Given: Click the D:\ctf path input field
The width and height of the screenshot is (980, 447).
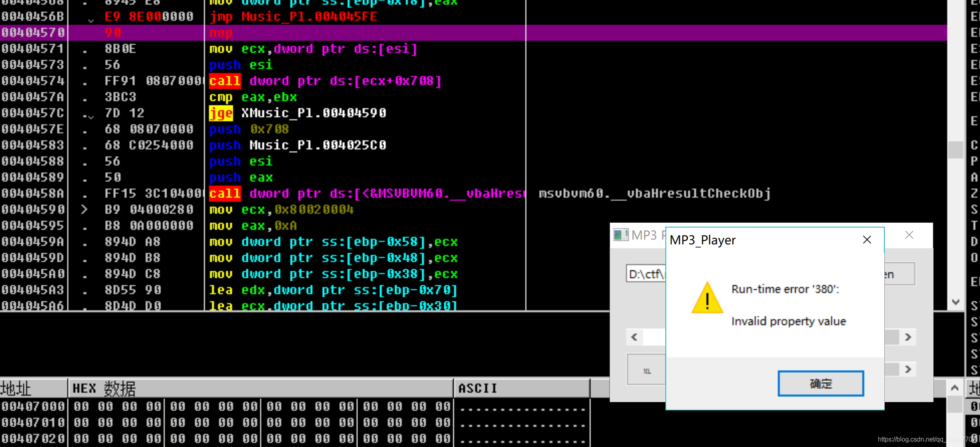Looking at the screenshot, I should tap(646, 274).
